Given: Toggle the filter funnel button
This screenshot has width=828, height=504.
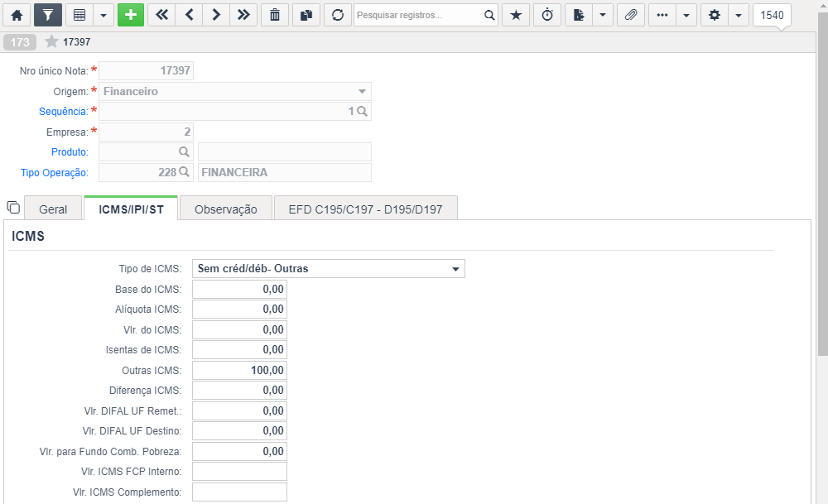Looking at the screenshot, I should (x=48, y=15).
